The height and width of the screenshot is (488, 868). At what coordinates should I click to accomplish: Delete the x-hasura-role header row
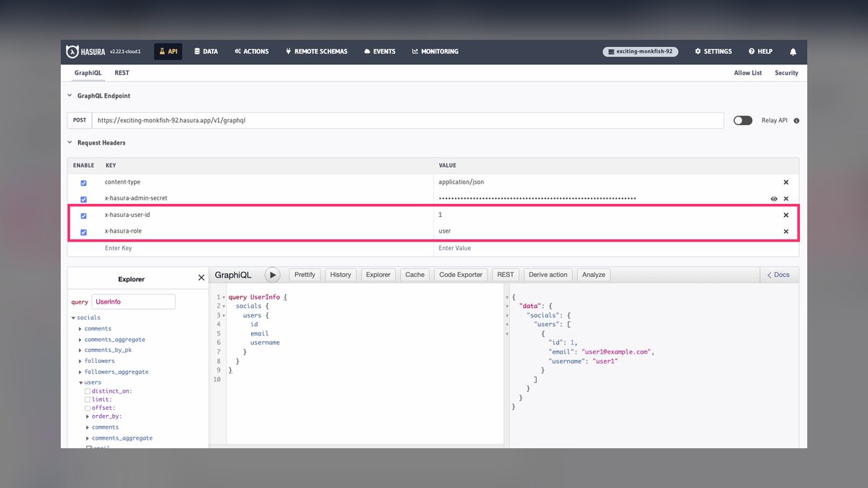786,232
